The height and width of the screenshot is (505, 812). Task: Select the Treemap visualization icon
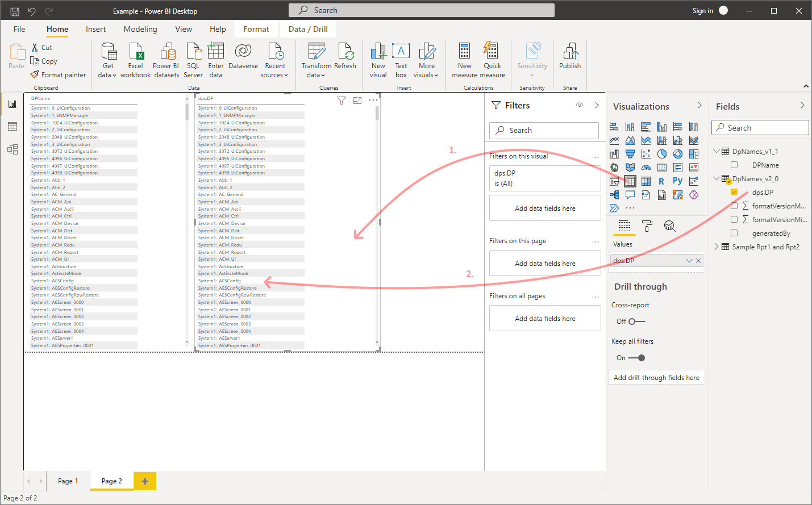point(694,154)
